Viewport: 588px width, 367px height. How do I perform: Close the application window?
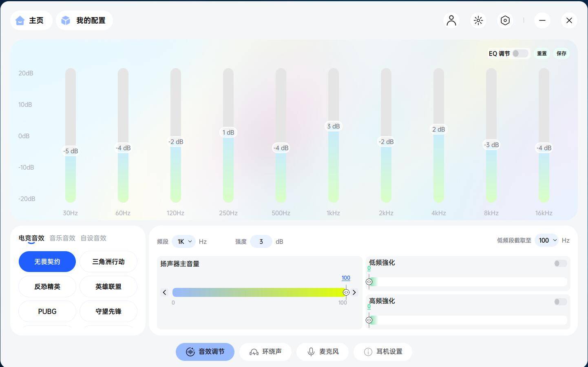click(x=569, y=20)
